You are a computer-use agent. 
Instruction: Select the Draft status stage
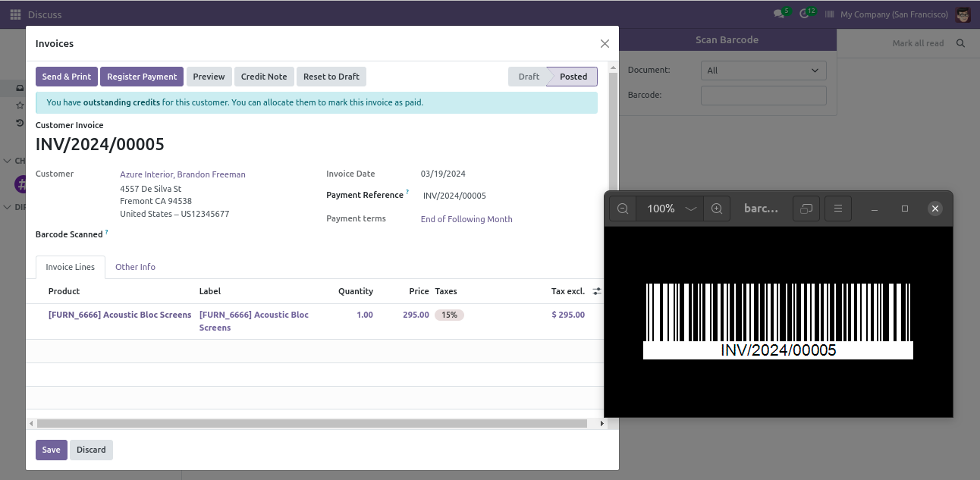pyautogui.click(x=529, y=77)
